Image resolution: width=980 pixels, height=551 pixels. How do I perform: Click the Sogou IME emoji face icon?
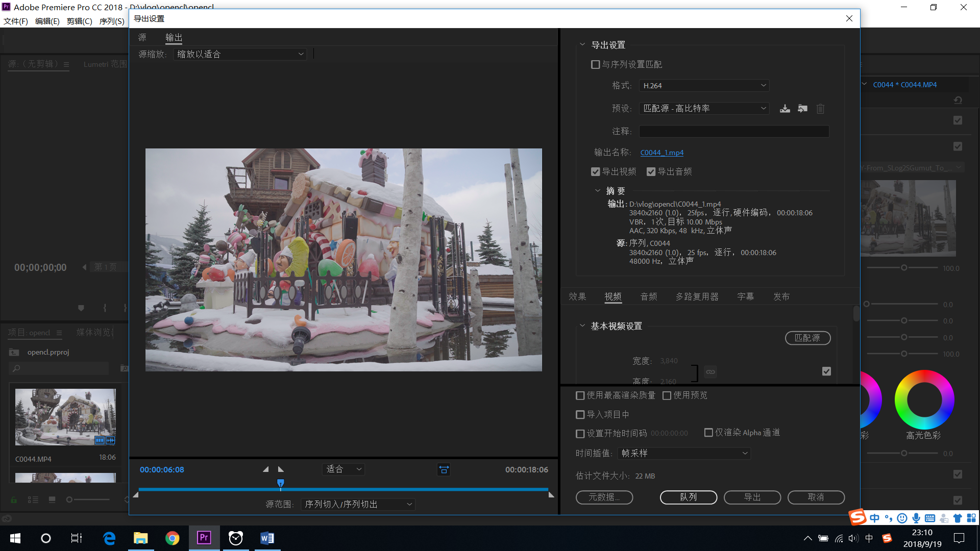coord(902,518)
